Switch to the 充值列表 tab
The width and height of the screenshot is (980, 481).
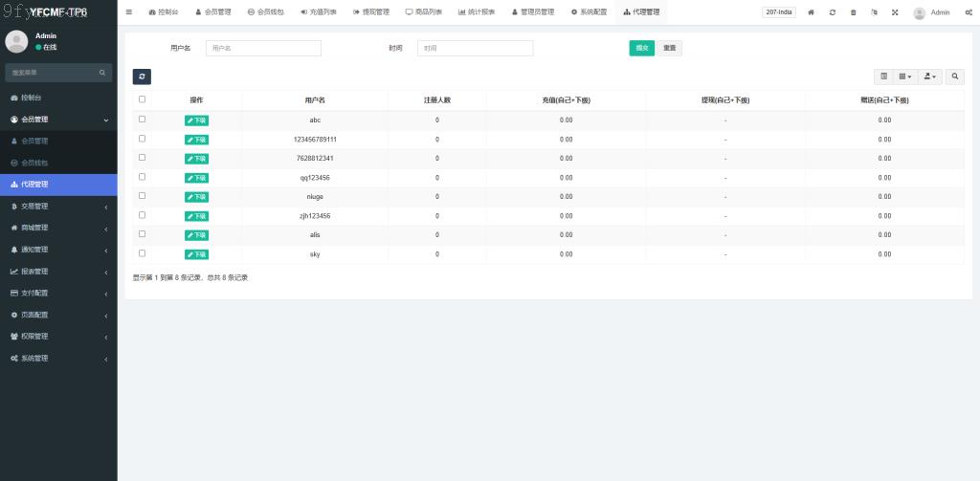318,12
